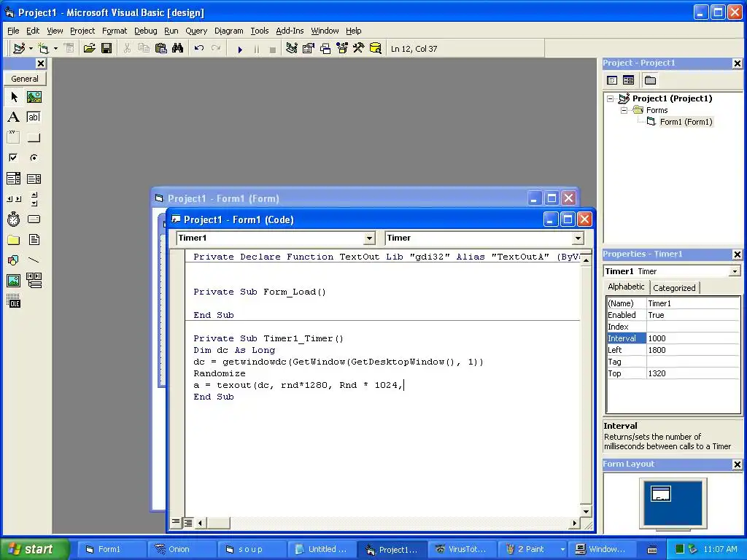
Task: Undo the last edit with the toolbar arrow
Action: pyautogui.click(x=199, y=49)
